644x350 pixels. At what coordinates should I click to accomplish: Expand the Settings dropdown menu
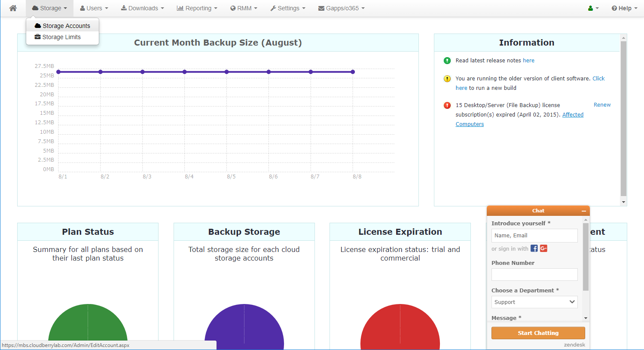click(288, 8)
